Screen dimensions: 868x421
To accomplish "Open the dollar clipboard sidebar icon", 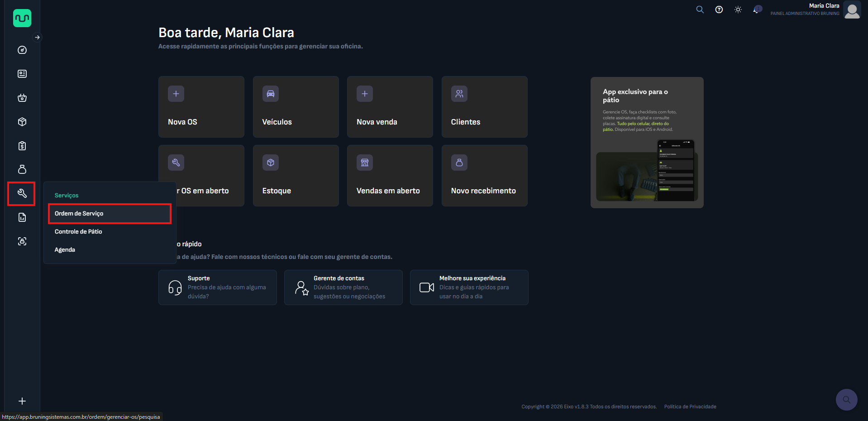I will (22, 146).
